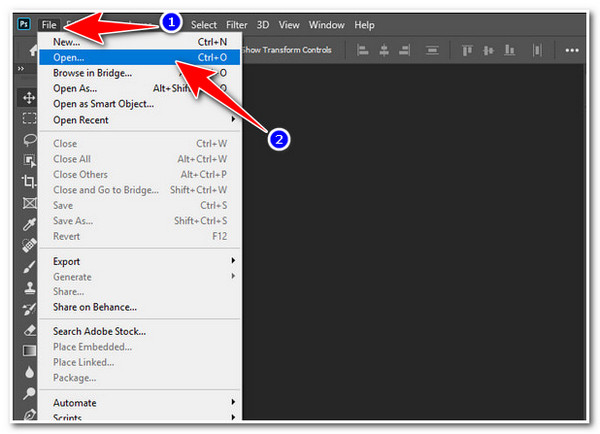Expand the toolbar with double-chevron
The height and width of the screenshot is (434, 600).
pyautogui.click(x=21, y=69)
